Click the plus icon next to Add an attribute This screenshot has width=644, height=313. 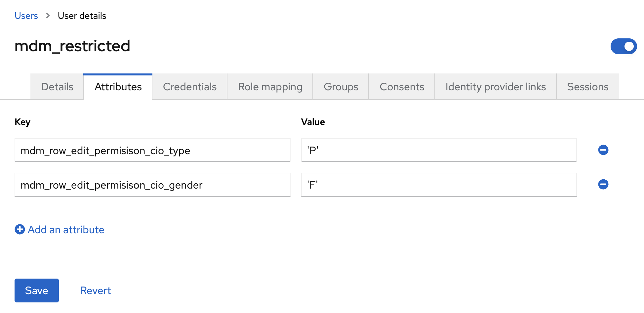tap(20, 229)
